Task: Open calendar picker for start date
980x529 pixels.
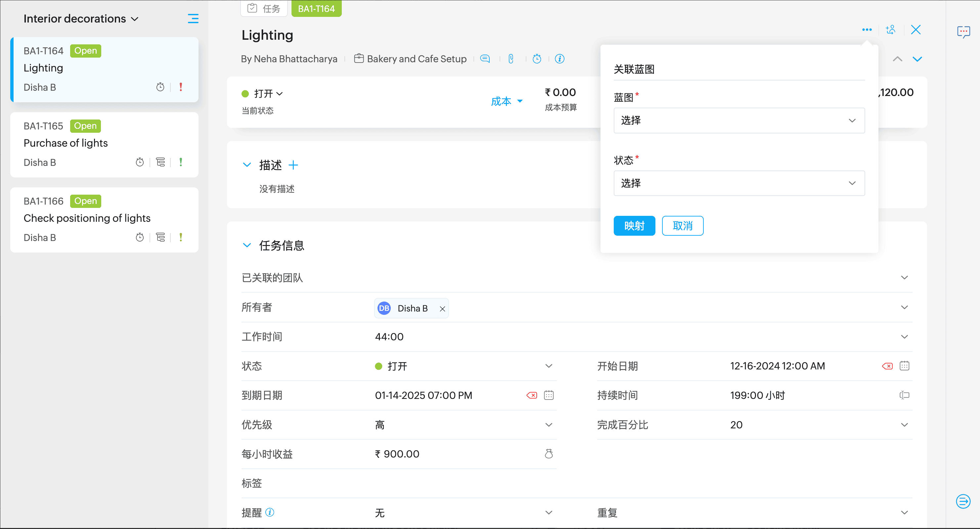Action: 904,366
